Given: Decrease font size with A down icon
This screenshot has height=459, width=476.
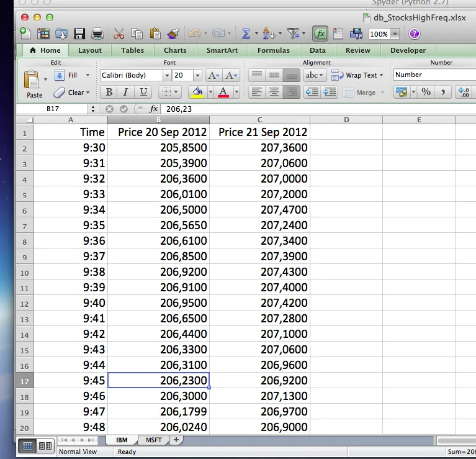Looking at the screenshot, I should (x=231, y=75).
